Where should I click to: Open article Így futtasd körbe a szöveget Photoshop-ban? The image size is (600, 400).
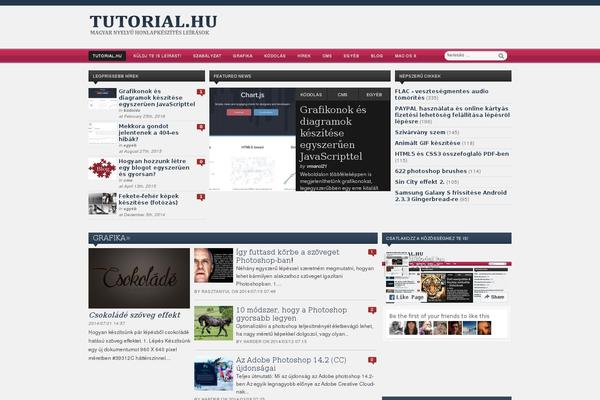tap(287, 256)
